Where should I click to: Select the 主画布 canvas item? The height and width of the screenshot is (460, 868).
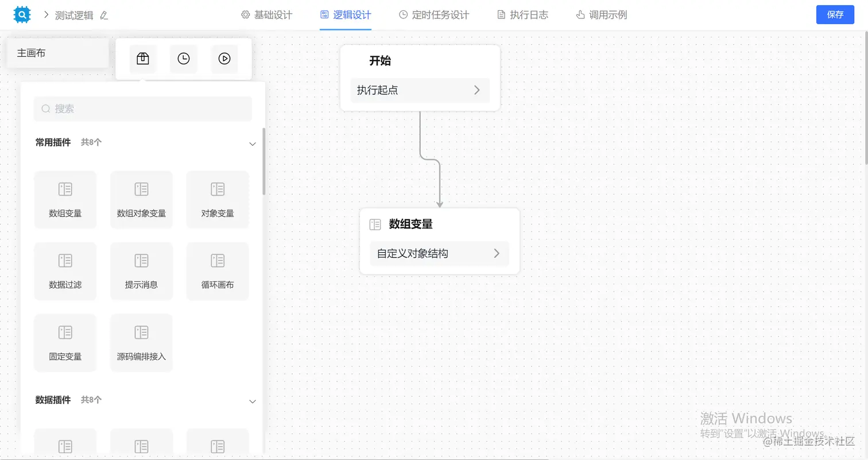57,53
